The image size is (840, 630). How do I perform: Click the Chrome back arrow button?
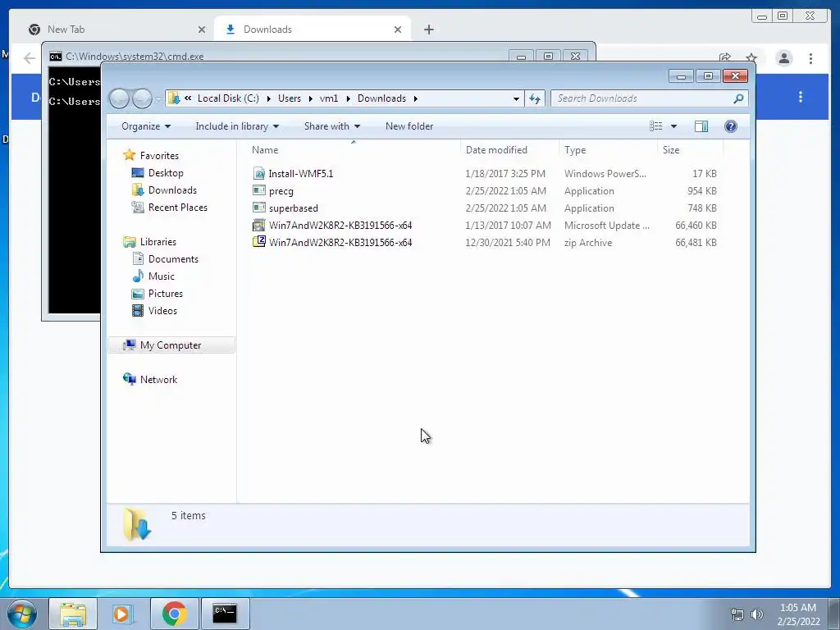pyautogui.click(x=30, y=58)
